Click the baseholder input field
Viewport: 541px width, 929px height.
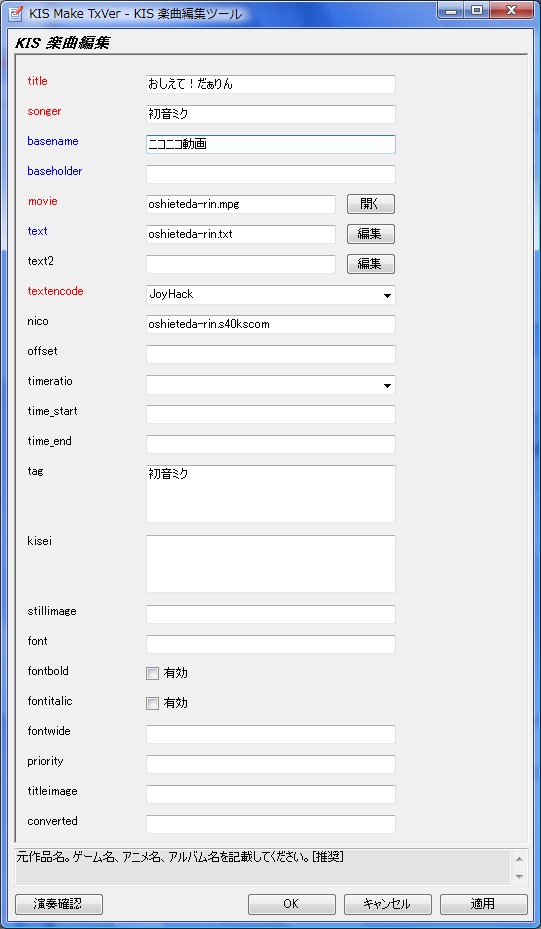(271, 174)
